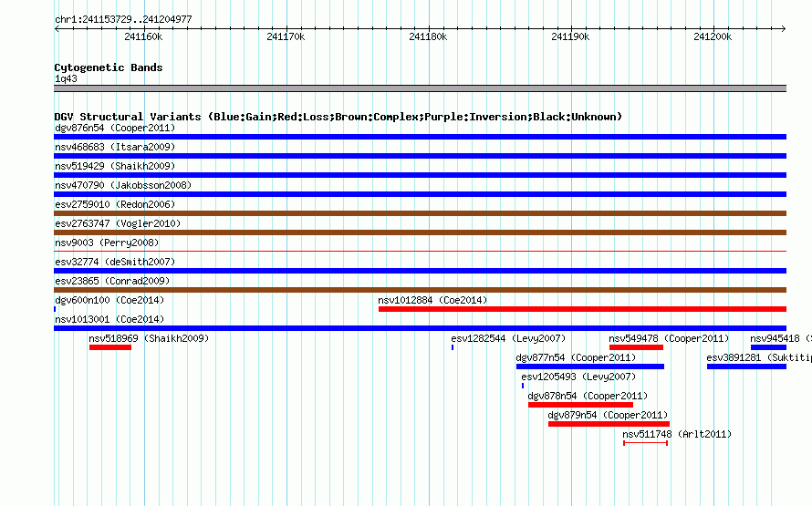Click the dgv878n54 (Cooper2011) label
The height and width of the screenshot is (506, 812).
pos(588,396)
